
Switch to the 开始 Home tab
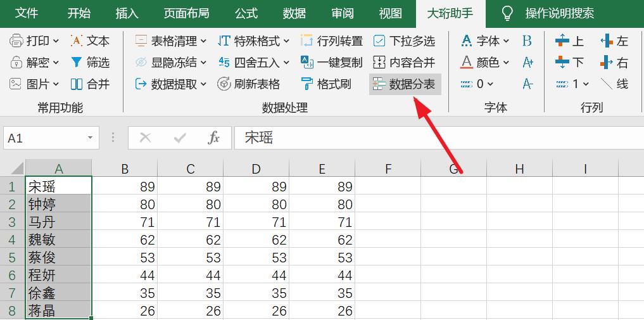79,13
